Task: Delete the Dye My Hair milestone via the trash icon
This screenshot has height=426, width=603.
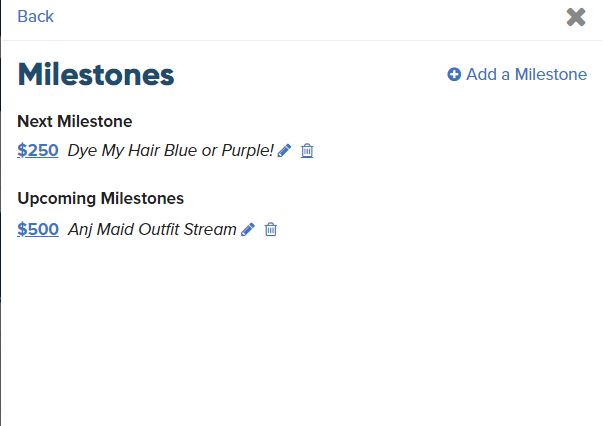Action: 307,151
